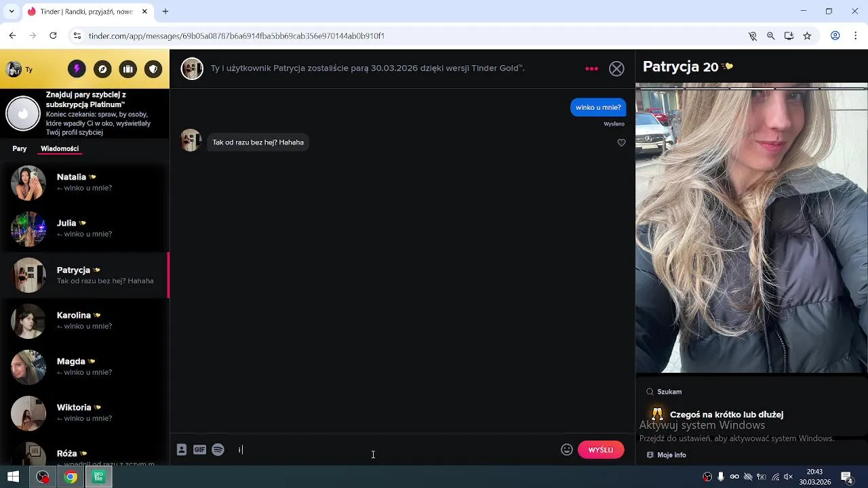Select the Wiadomości tab

(60, 148)
